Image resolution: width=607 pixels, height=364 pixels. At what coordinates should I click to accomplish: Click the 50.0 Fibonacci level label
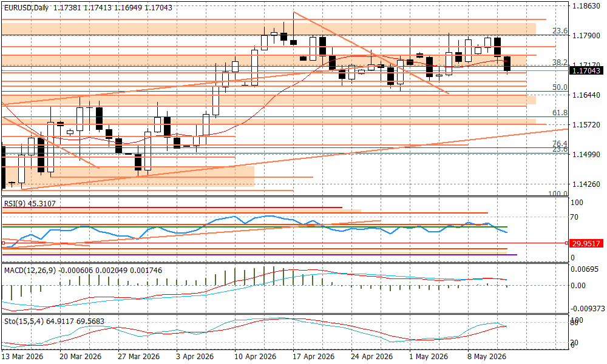[560, 87]
